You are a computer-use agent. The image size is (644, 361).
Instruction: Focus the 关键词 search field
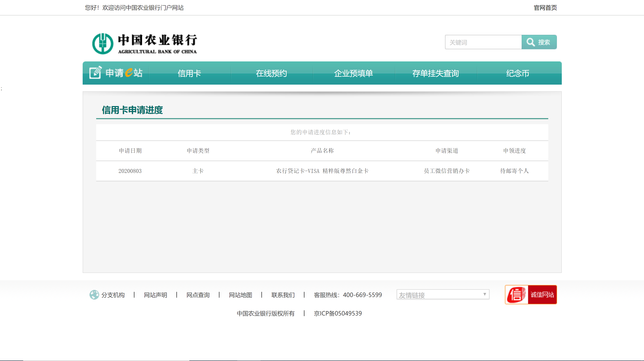(483, 42)
